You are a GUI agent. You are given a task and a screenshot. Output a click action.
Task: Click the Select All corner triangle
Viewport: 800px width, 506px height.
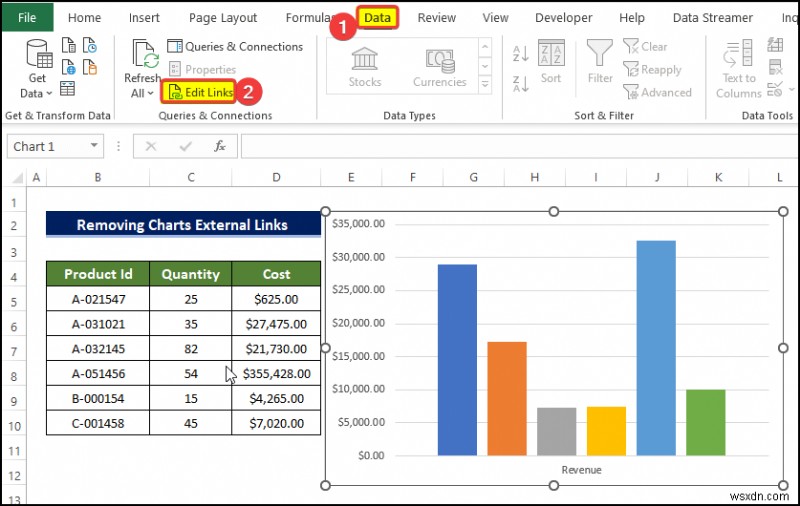[x=17, y=178]
